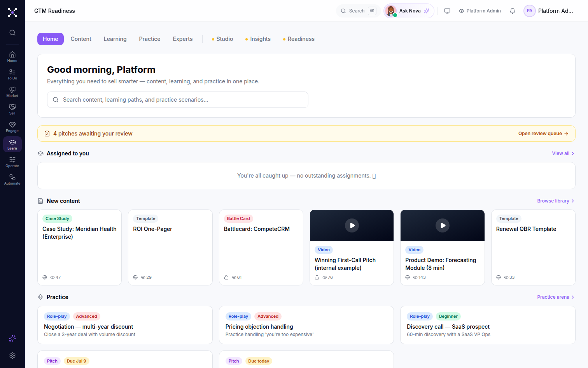
Task: Open Automate section in sidebar
Action: point(12,179)
